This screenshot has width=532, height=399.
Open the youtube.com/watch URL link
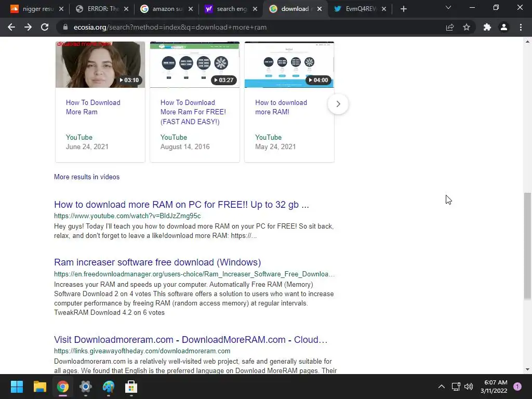tap(127, 216)
